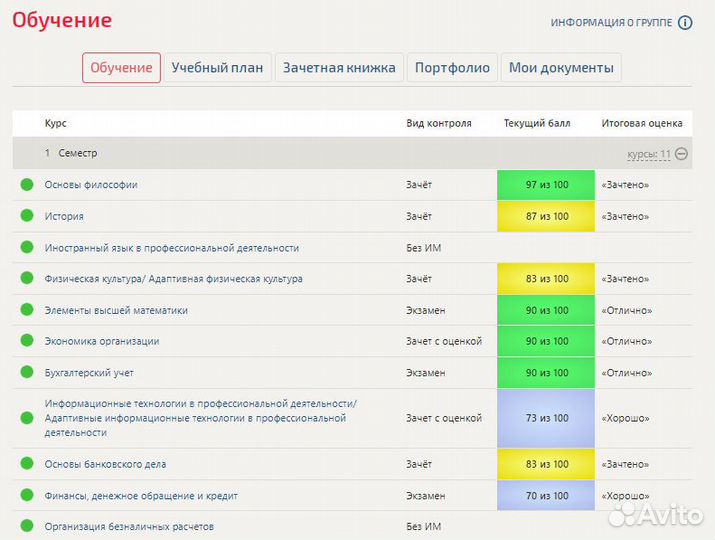Viewport: 715px width, 540px height.
Task: Open the Учебный план tab
Action: [x=218, y=68]
